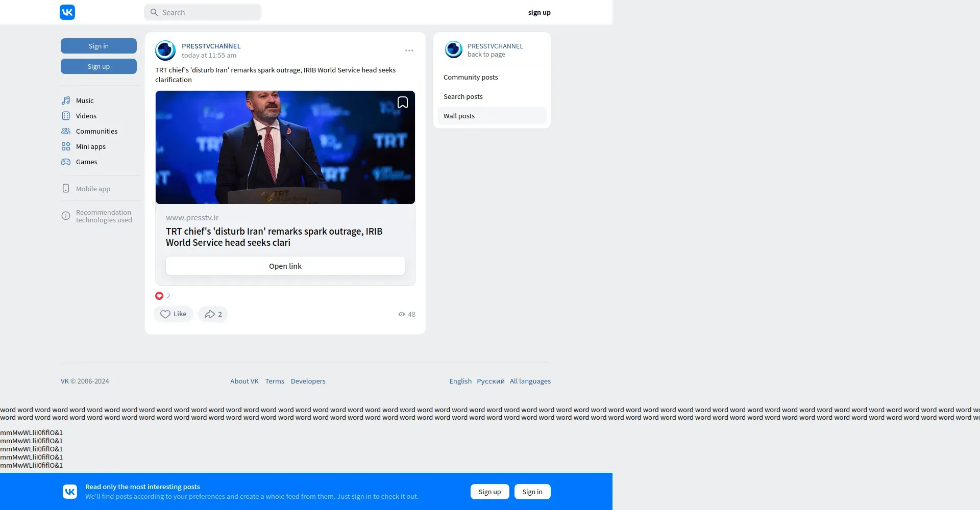This screenshot has width=980, height=510.
Task: Open the Terms footer link
Action: pos(275,381)
